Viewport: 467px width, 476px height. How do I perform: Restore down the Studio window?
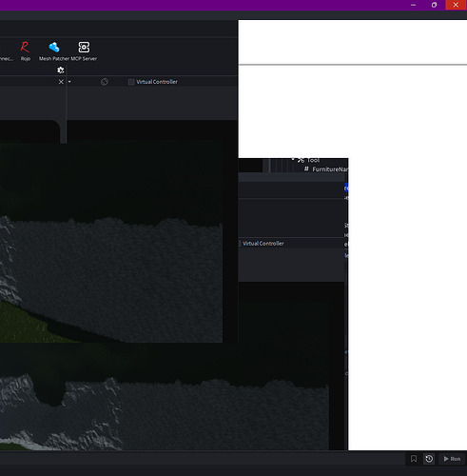[x=435, y=5]
